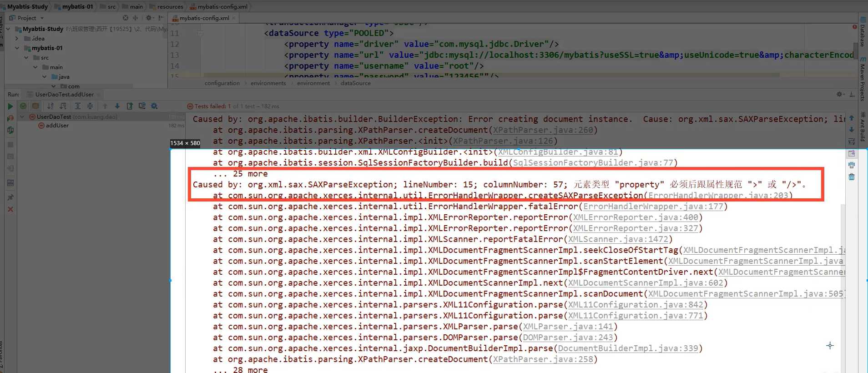Click dataSource XML breadcrumb
The width and height of the screenshot is (868, 373).
coord(356,83)
